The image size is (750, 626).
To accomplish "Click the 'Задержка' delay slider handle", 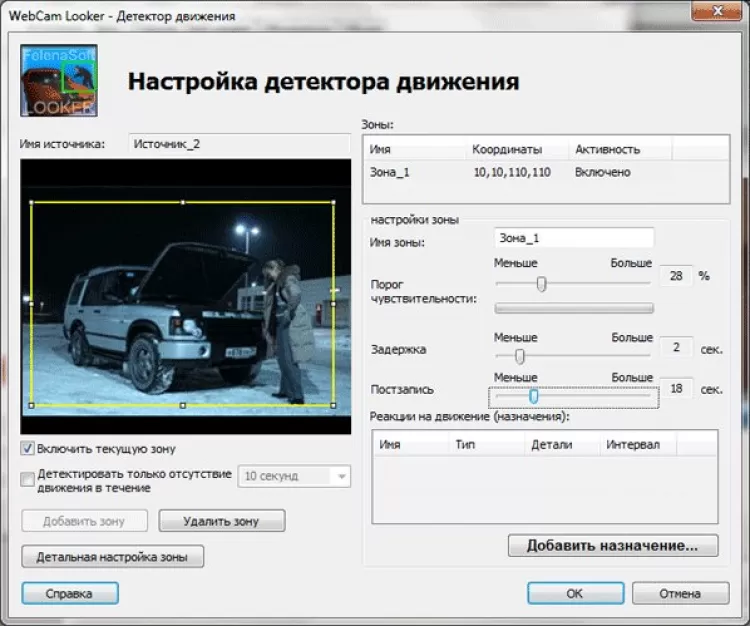I will coord(519,356).
